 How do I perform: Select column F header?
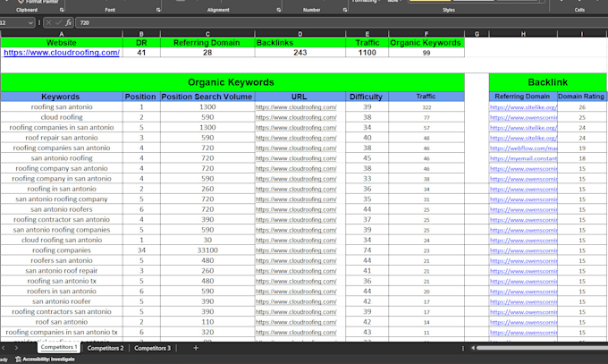point(426,34)
